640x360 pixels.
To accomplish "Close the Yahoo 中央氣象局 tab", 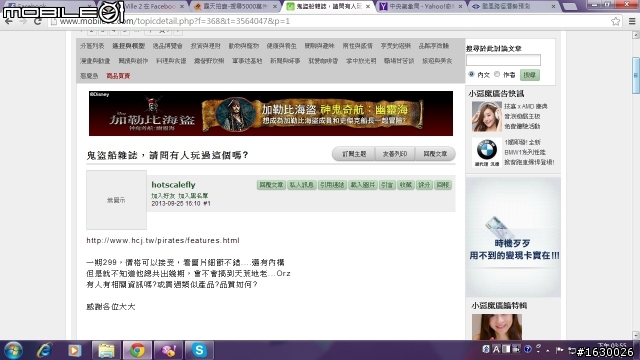I will tap(460, 7).
